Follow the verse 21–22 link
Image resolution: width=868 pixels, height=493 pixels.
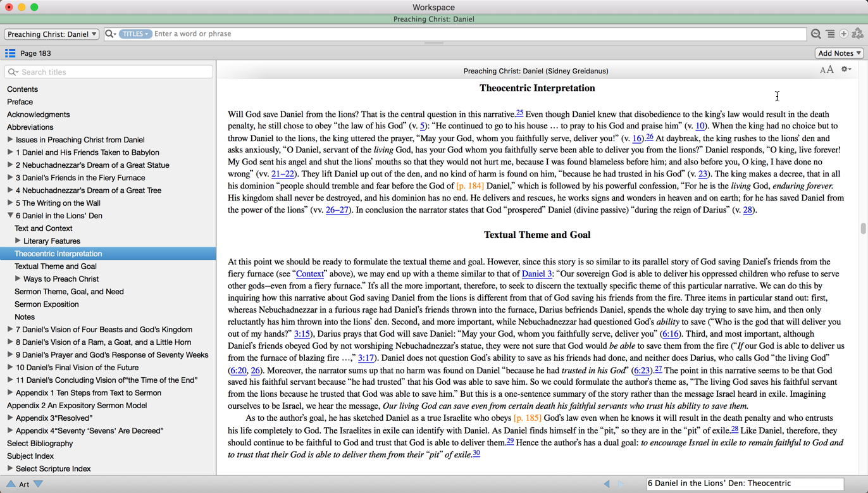(x=283, y=174)
